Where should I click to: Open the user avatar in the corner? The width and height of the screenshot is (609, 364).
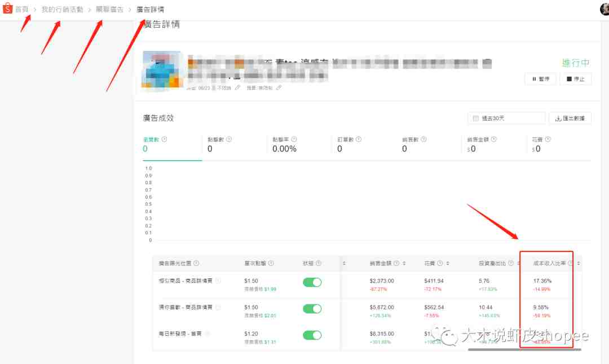604,9
